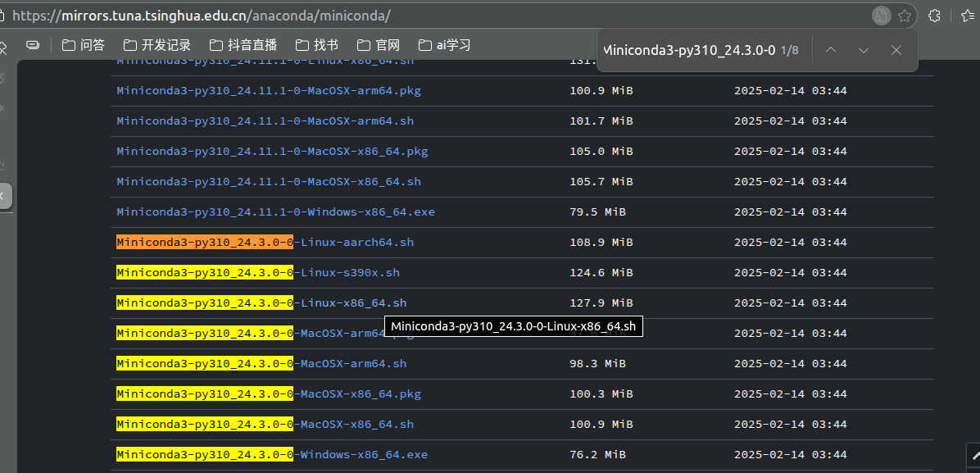980x473 pixels.
Task: Download Miniconda3-py310_24.3.0-0-Linux-aarch64.sh
Action: [x=265, y=242]
